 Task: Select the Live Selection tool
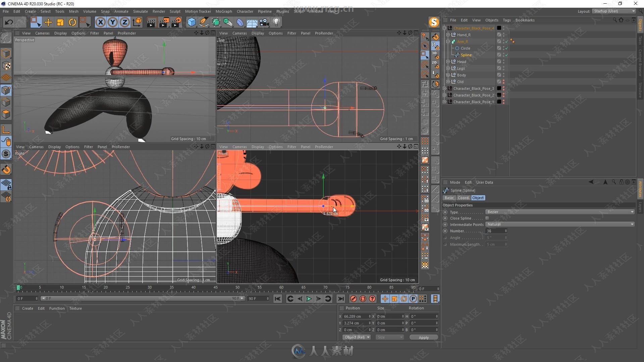pos(36,22)
